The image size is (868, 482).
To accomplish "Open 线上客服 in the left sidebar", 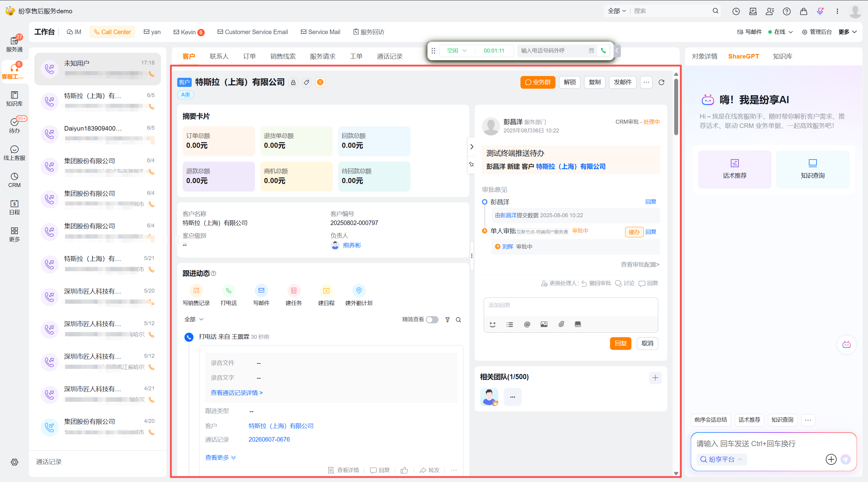I will point(14,153).
